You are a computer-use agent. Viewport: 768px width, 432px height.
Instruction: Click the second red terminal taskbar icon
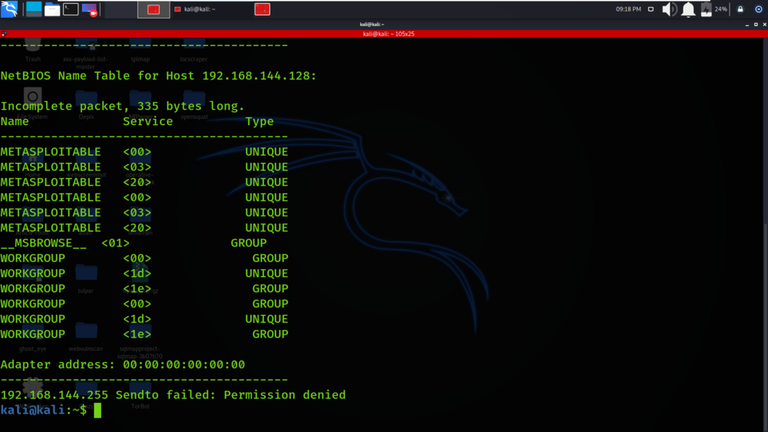point(263,9)
